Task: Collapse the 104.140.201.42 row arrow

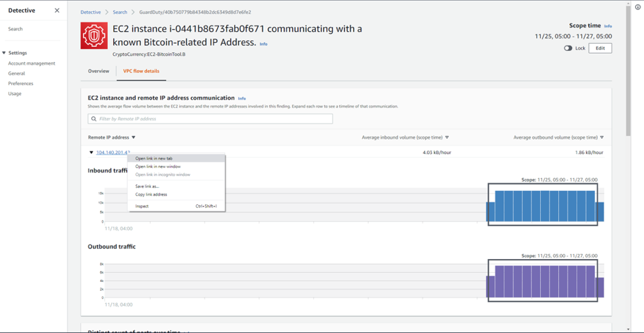Action: [x=91, y=153]
